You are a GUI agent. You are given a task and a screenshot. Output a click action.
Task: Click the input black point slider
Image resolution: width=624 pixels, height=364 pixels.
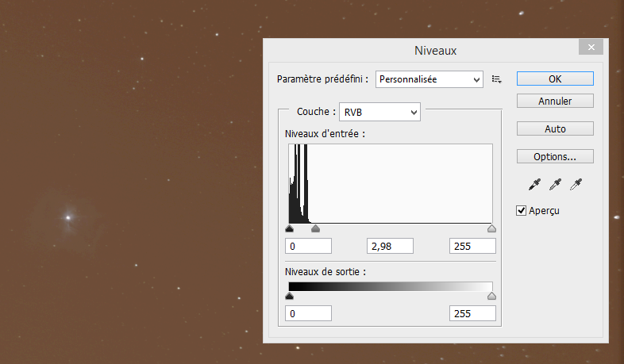pos(289,228)
